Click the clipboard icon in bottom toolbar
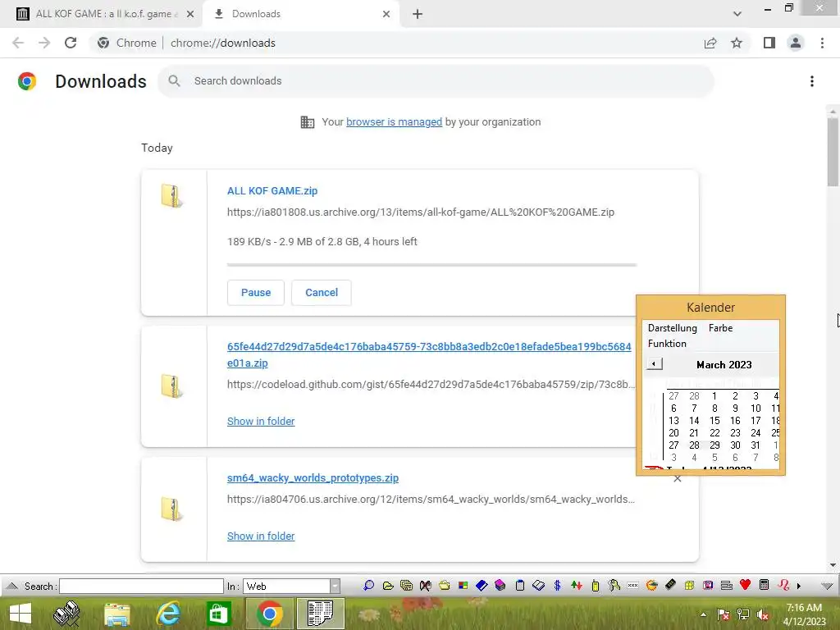 519,586
